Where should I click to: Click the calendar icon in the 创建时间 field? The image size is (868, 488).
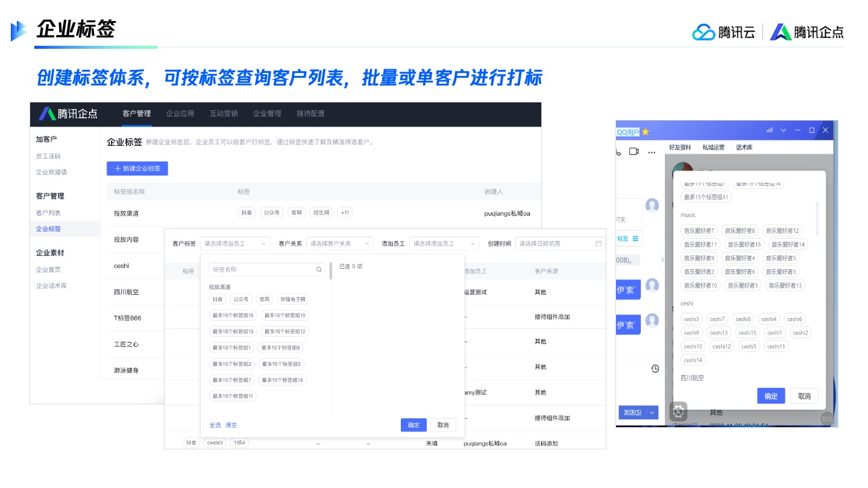(599, 243)
